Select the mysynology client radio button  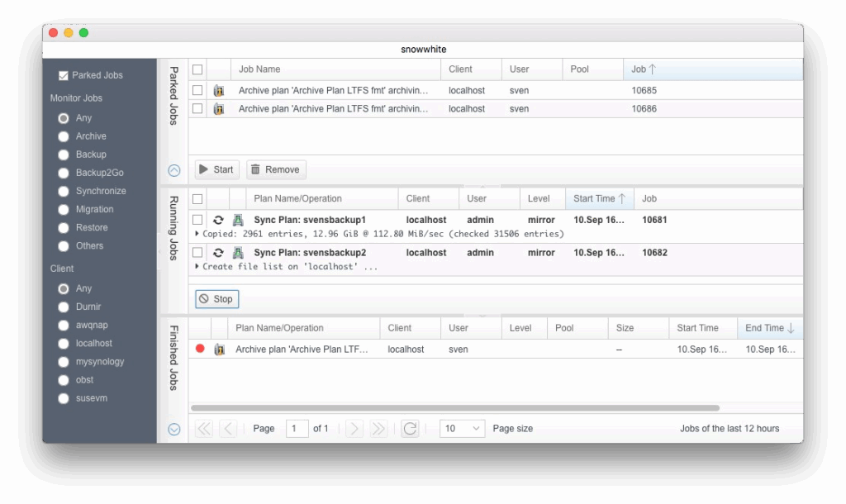click(64, 361)
